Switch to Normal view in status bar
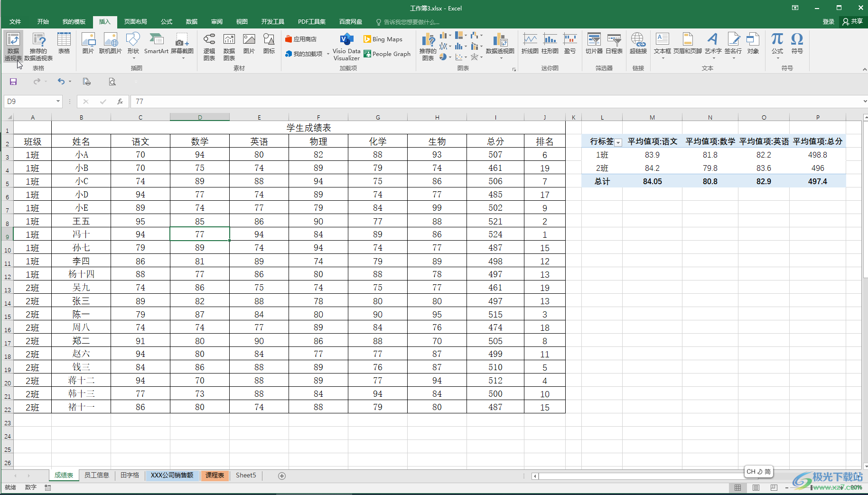868x495 pixels. pyautogui.click(x=737, y=487)
